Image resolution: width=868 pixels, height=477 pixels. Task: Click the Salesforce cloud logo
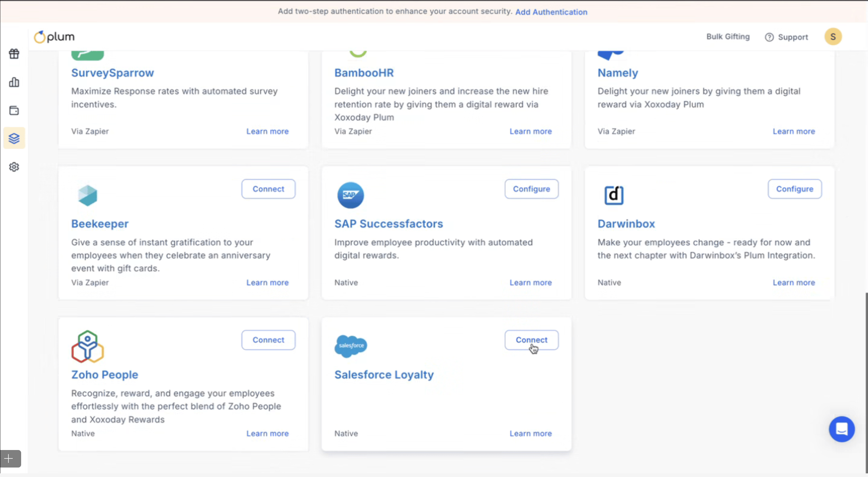point(351,346)
